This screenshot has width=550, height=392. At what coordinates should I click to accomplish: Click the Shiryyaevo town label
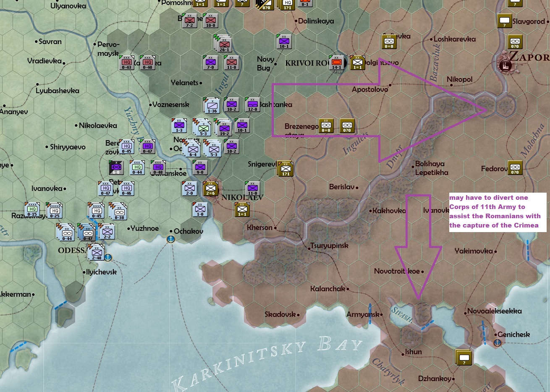[68, 147]
